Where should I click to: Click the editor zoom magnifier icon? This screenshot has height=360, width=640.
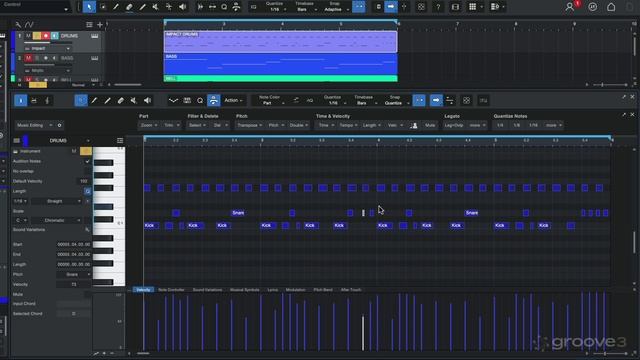pyautogui.click(x=200, y=100)
